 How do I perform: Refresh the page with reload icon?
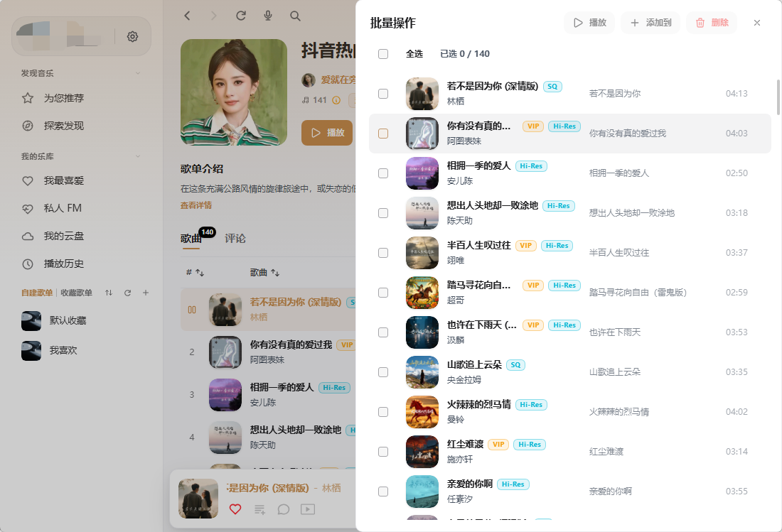(x=241, y=16)
